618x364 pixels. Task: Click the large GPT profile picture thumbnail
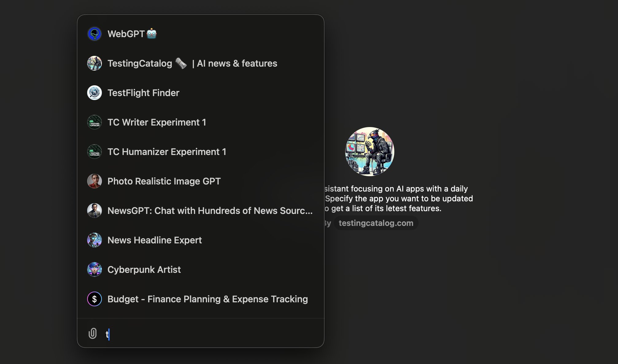click(x=369, y=152)
